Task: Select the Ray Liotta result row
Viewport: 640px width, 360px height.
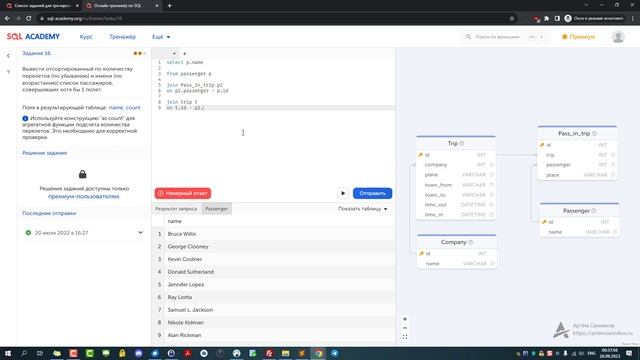Action: click(273, 297)
